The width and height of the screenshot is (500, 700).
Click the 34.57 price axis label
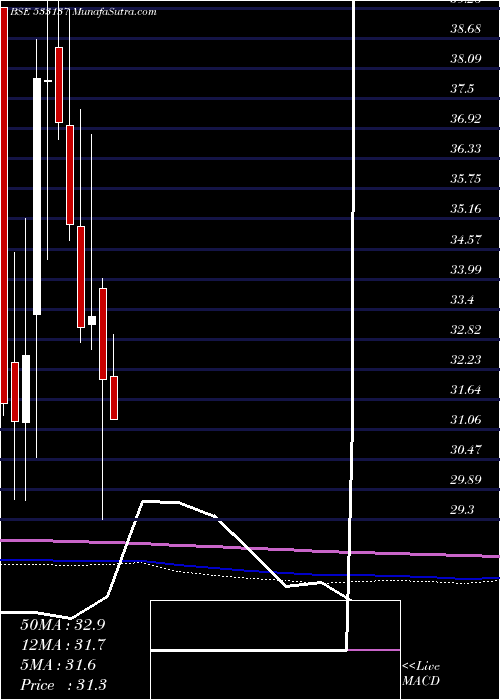tap(465, 239)
